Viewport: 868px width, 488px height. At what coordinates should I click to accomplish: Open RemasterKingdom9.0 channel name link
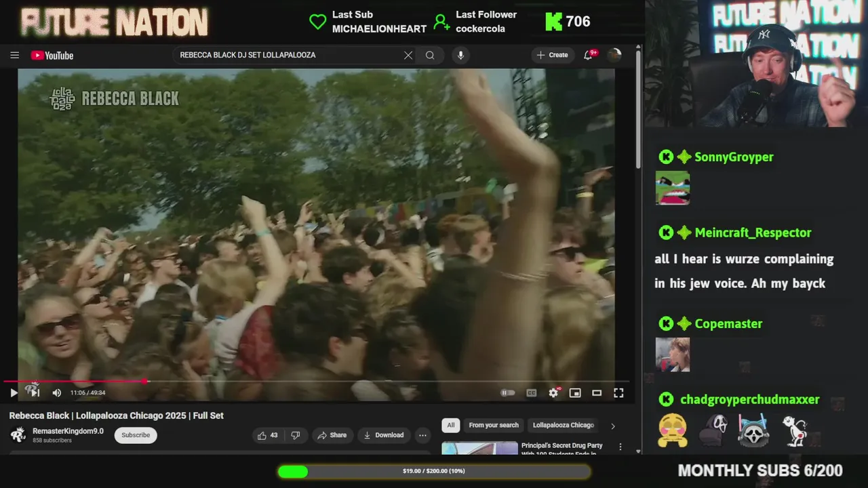68,431
